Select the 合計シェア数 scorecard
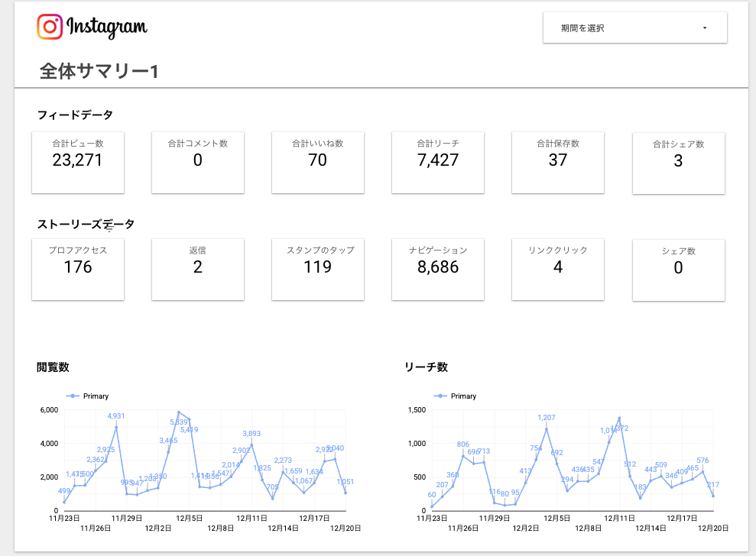The image size is (756, 556). (678, 162)
